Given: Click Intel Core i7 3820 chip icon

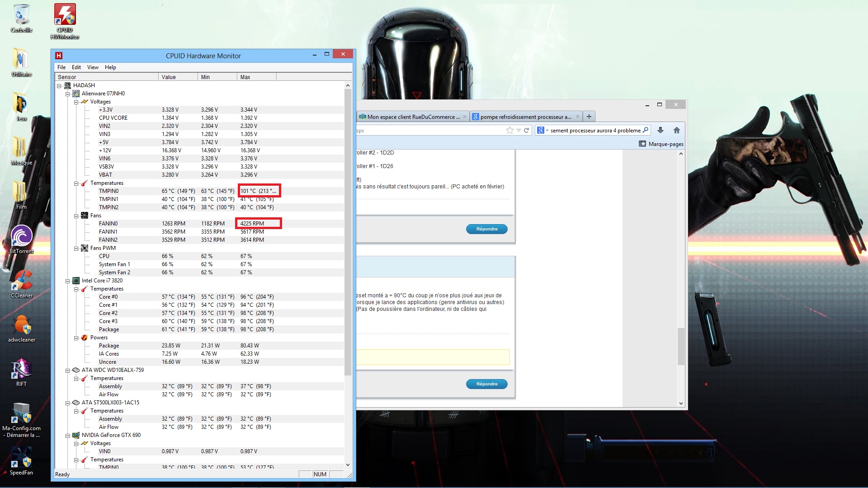Looking at the screenshot, I should point(76,281).
